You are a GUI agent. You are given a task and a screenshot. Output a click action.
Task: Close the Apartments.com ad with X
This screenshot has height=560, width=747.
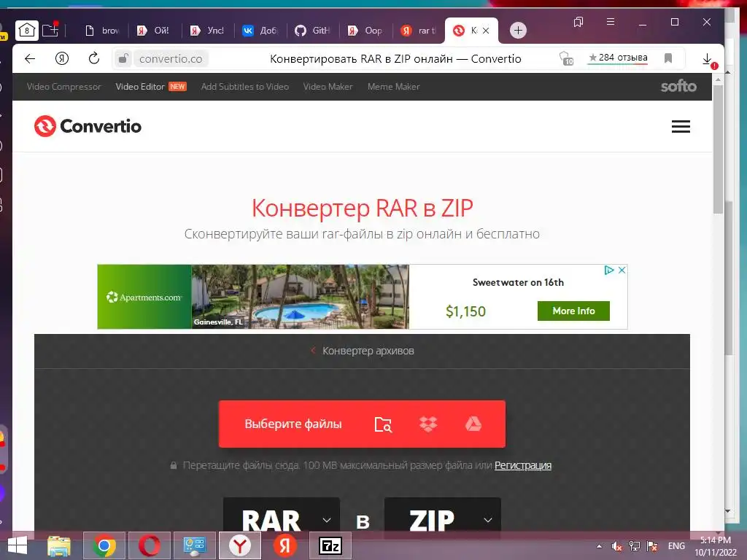(622, 270)
